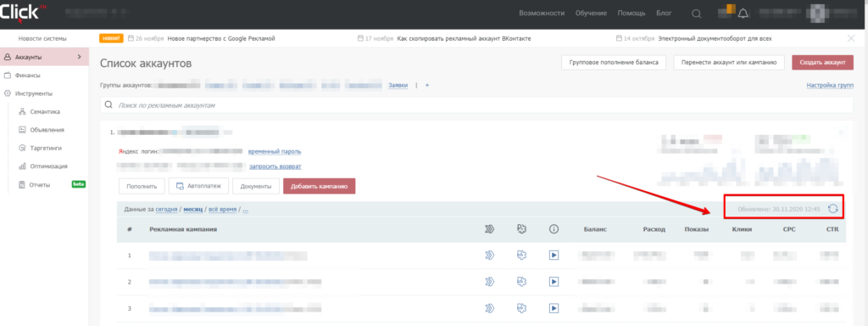The width and height of the screenshot is (868, 326).
Task: Click the double-chevron column header icon
Action: [x=489, y=229]
